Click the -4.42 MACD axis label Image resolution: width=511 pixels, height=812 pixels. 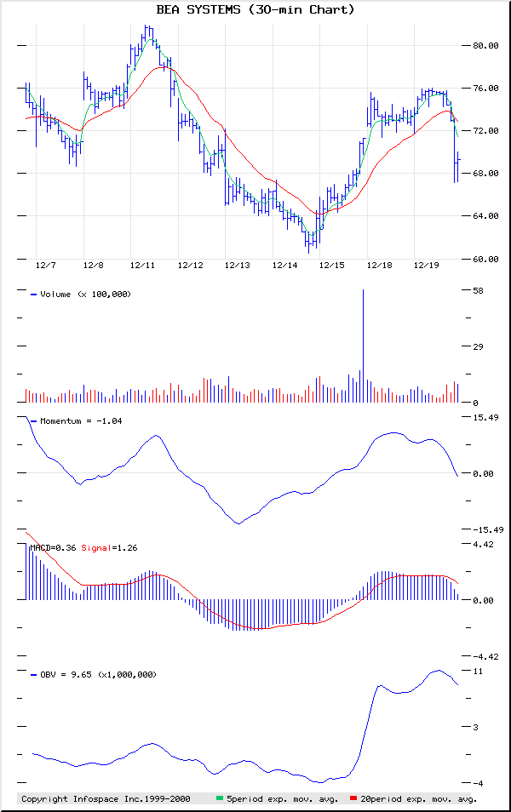coord(485,656)
